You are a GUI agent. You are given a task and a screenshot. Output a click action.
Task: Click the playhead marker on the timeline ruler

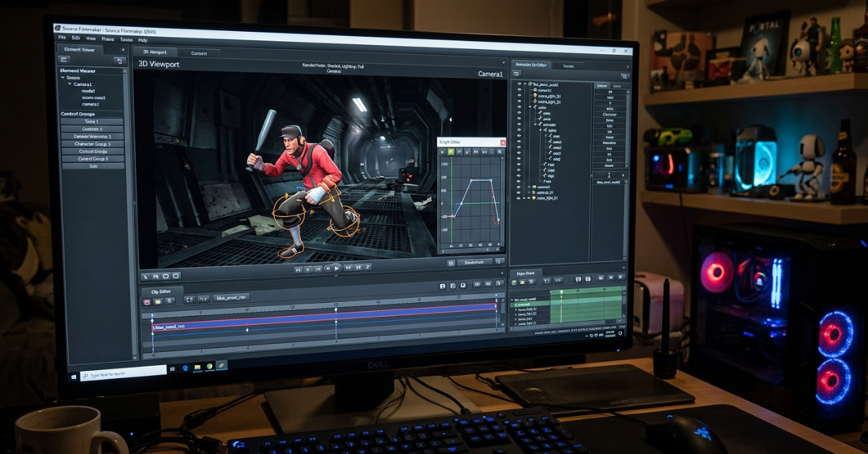click(x=336, y=309)
